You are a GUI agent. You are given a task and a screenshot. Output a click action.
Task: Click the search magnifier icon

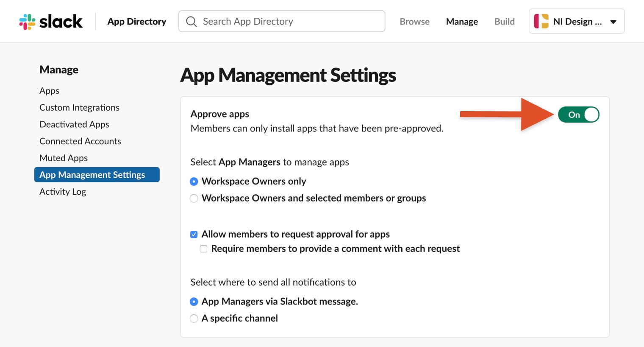(x=192, y=22)
